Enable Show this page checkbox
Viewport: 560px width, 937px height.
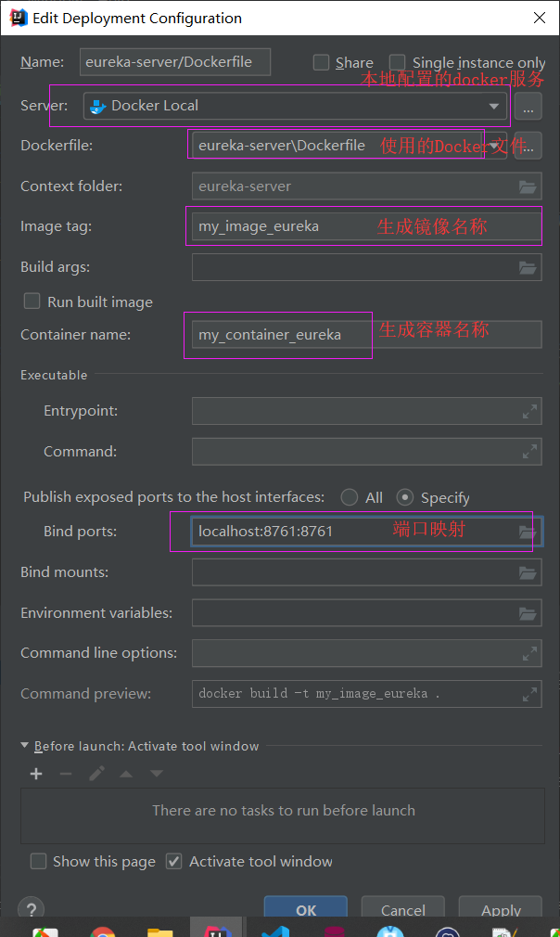tap(38, 861)
